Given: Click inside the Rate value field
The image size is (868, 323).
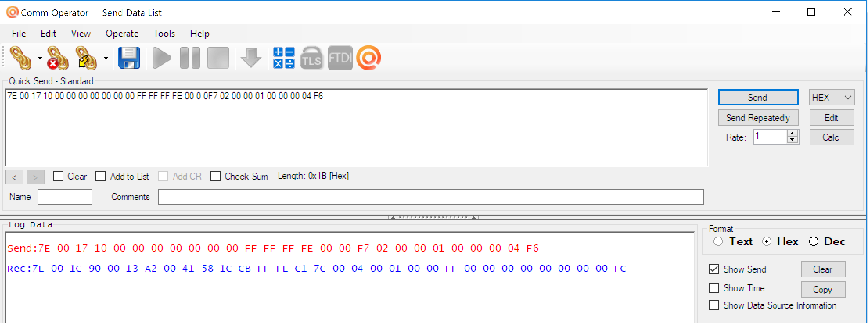Looking at the screenshot, I should [770, 137].
